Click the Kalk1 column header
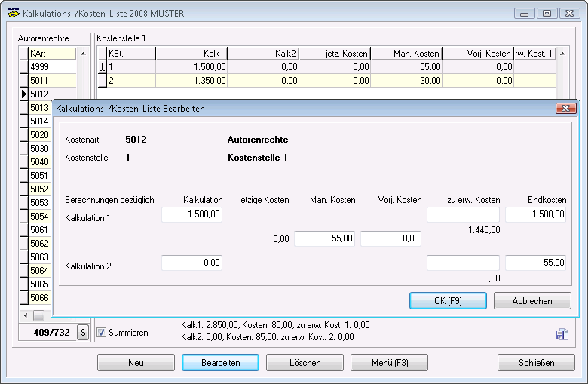The image size is (588, 384). pyautogui.click(x=191, y=53)
